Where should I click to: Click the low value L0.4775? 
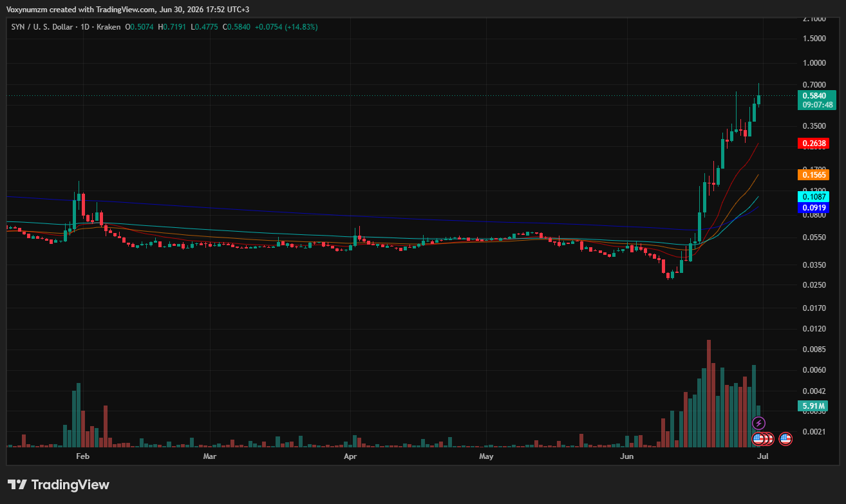(x=203, y=27)
